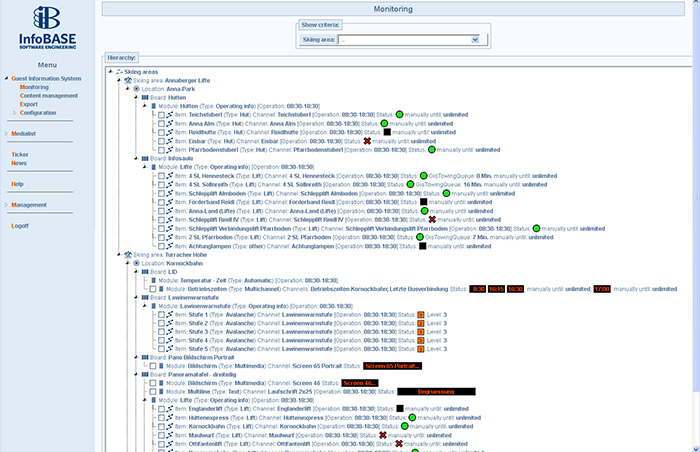Open Guest Information System menu

[x=46, y=78]
